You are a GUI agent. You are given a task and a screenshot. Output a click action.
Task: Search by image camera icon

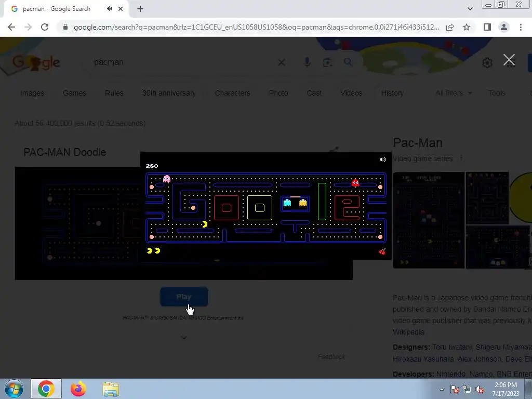click(x=327, y=62)
